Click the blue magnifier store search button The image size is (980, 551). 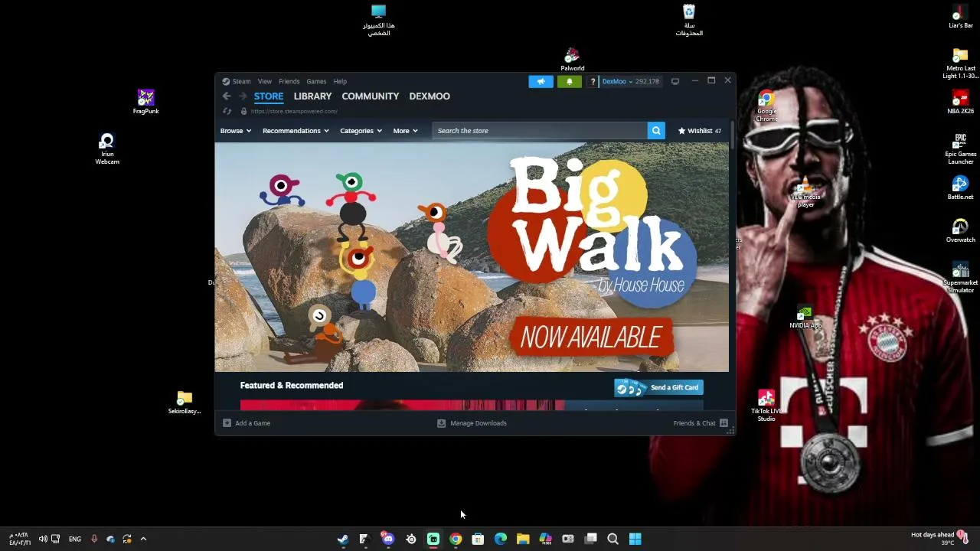656,131
